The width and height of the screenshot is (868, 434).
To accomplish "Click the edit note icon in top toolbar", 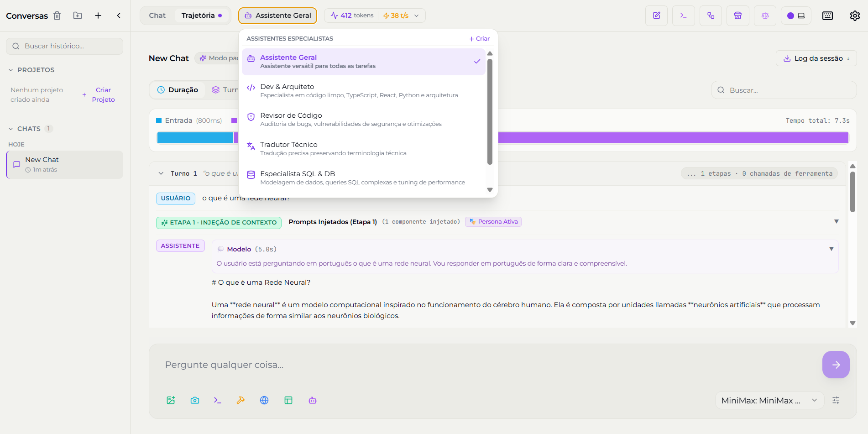I will (x=657, y=16).
